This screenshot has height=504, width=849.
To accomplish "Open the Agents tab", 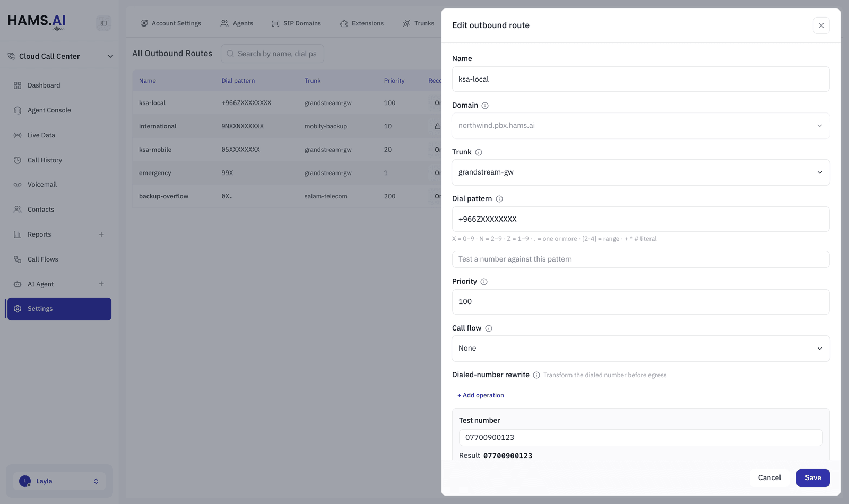I will point(237,23).
